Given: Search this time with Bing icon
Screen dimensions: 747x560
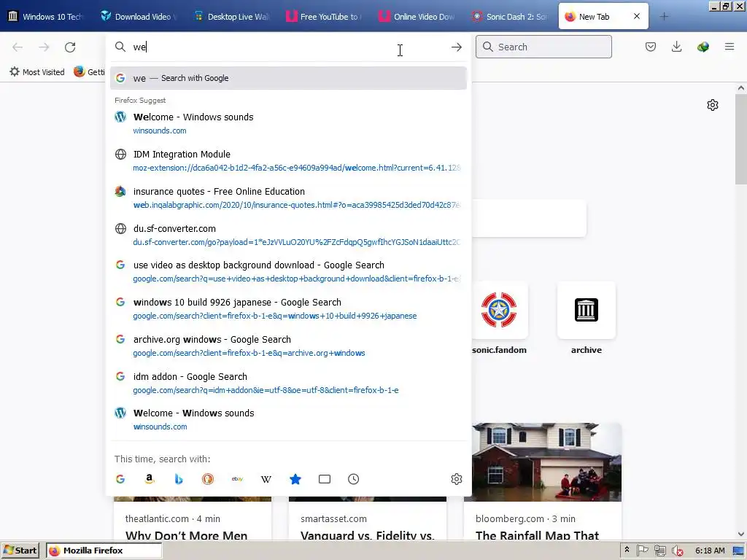Looking at the screenshot, I should point(179,479).
